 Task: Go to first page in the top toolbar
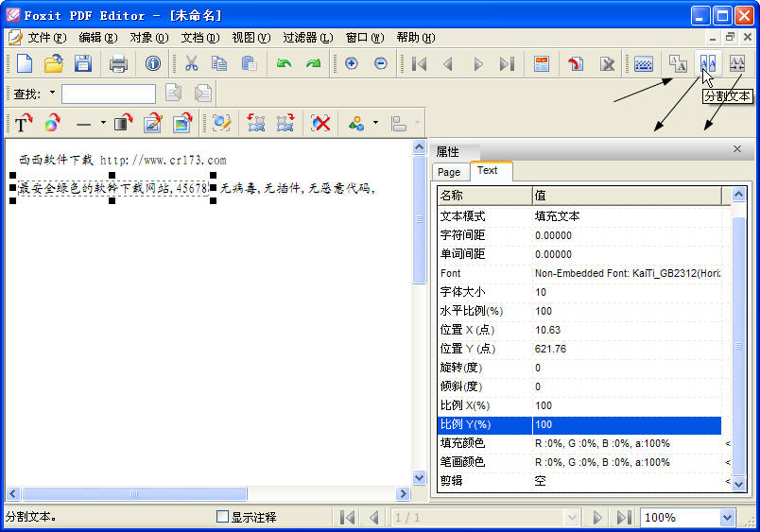coord(420,63)
